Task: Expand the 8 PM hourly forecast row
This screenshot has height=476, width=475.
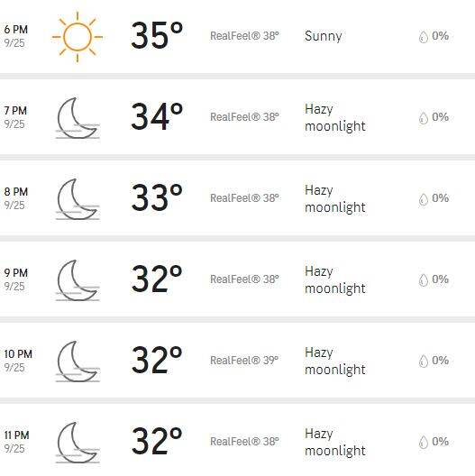Action: (237, 198)
